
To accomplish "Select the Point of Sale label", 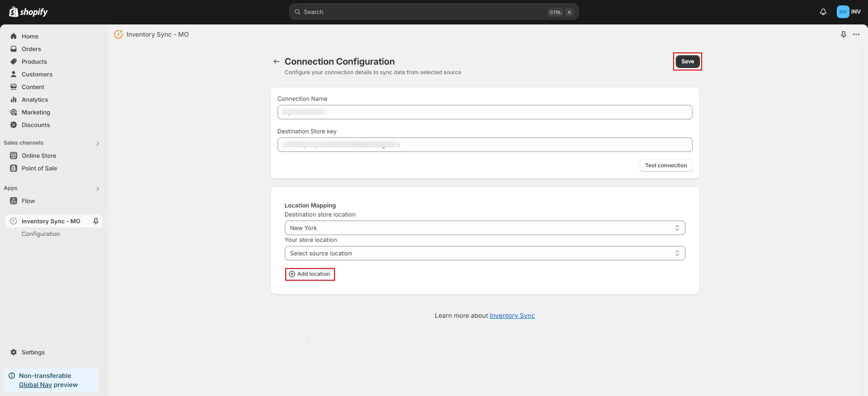I will coord(39,168).
